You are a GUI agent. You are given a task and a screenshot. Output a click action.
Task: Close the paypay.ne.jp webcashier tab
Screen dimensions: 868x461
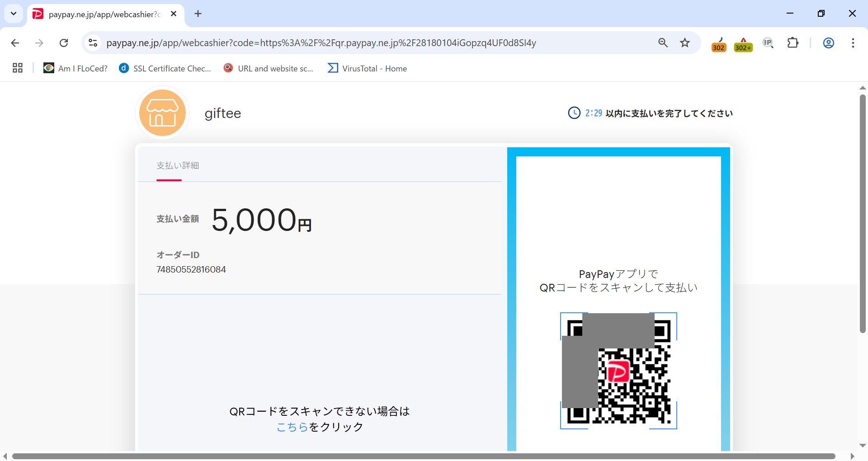pyautogui.click(x=174, y=14)
